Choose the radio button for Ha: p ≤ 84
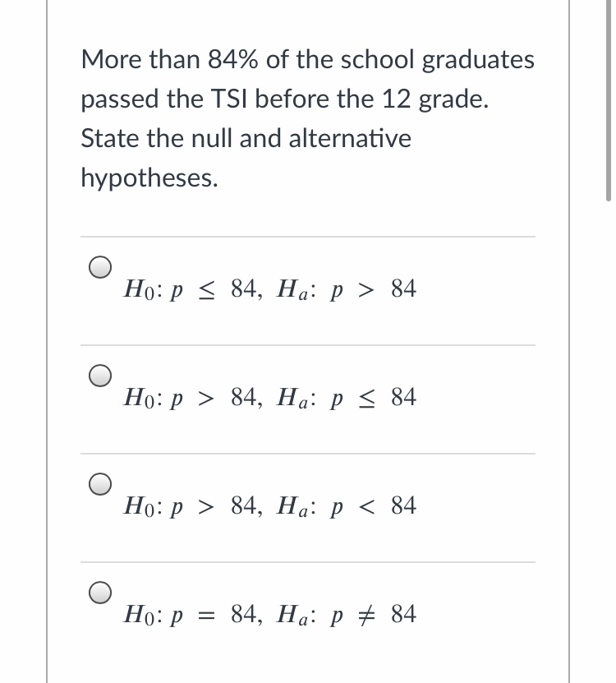 tap(100, 376)
